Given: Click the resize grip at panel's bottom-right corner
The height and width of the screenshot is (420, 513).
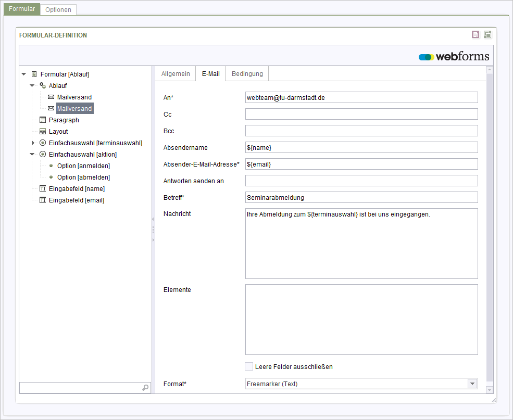Looking at the screenshot, I should [x=494, y=400].
